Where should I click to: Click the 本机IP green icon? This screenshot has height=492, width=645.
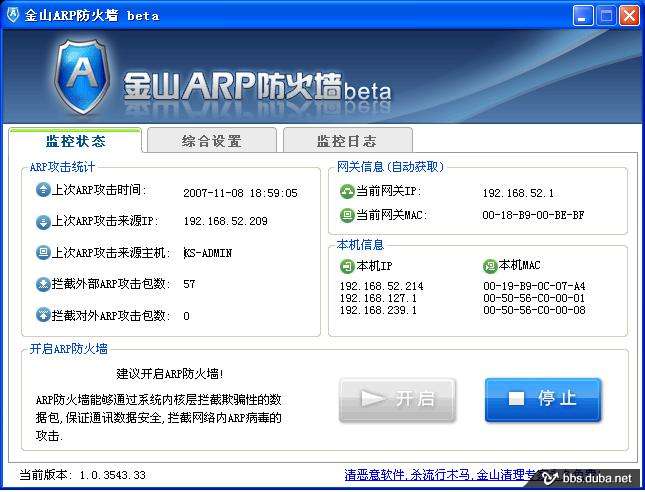(x=347, y=266)
